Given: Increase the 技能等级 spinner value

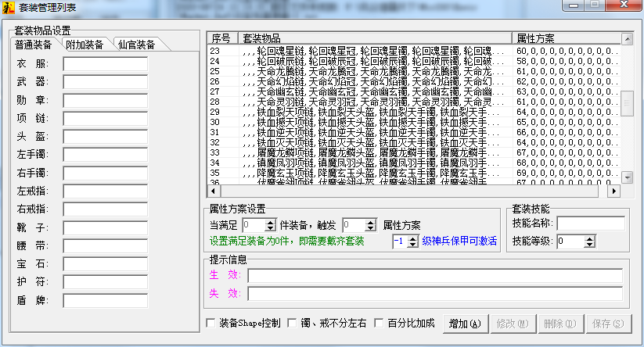Looking at the screenshot, I should point(589,238).
